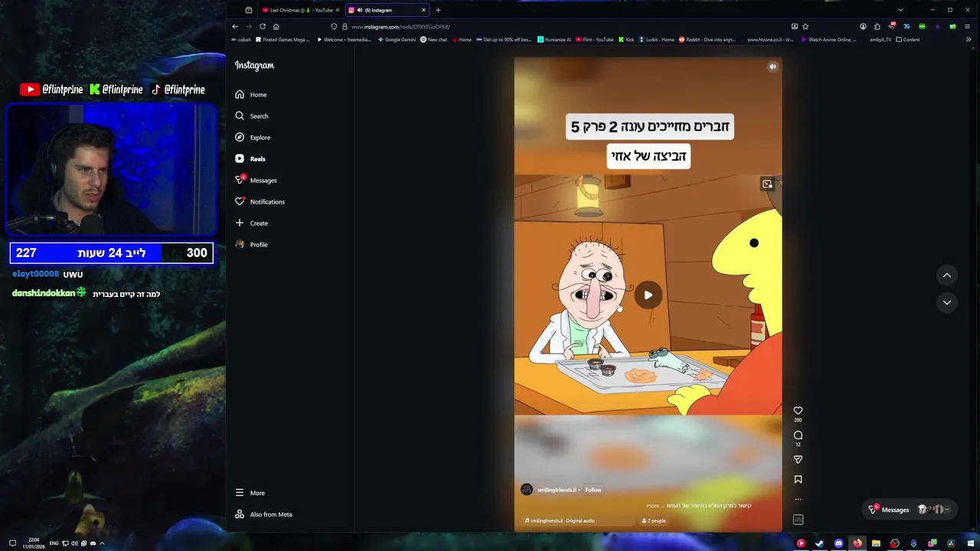
Task: Open the browser application menu
Action: pyautogui.click(x=968, y=27)
